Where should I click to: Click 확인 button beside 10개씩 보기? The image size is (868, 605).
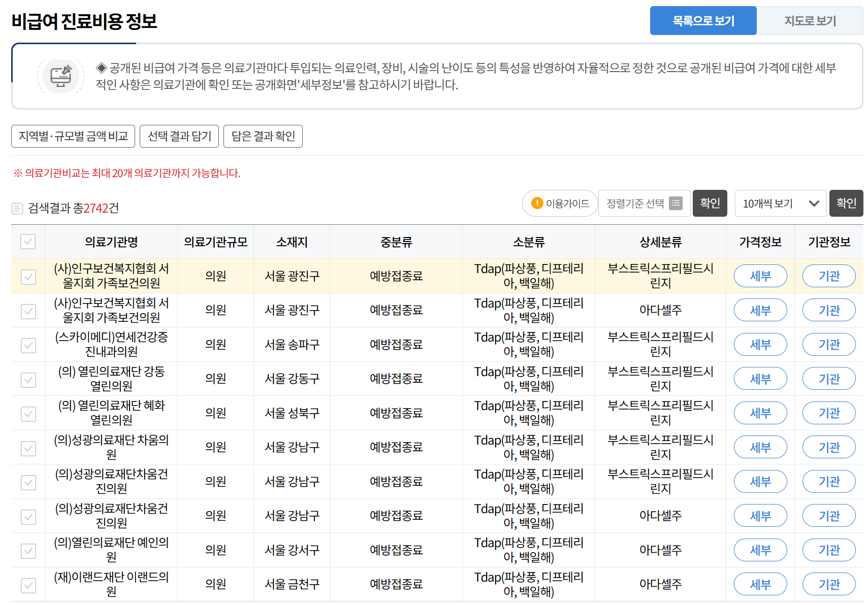[x=846, y=204]
